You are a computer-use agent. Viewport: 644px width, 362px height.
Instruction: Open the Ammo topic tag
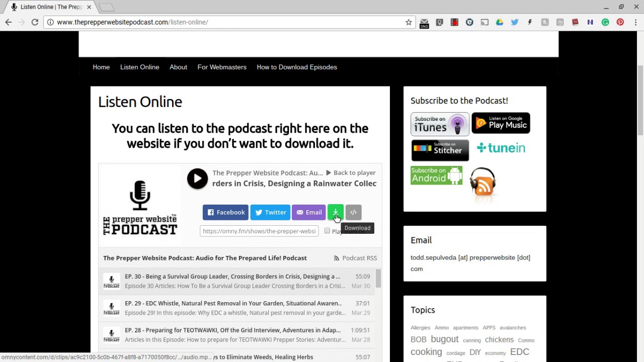click(441, 328)
